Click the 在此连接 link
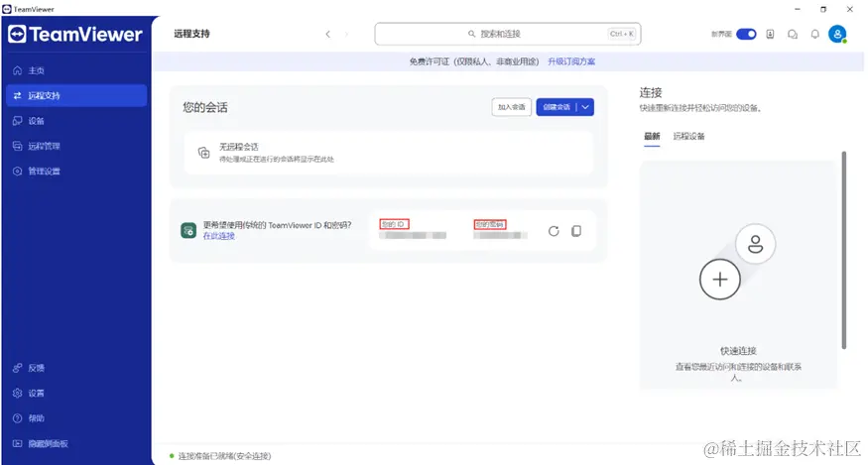The height and width of the screenshot is (465, 868). click(218, 236)
